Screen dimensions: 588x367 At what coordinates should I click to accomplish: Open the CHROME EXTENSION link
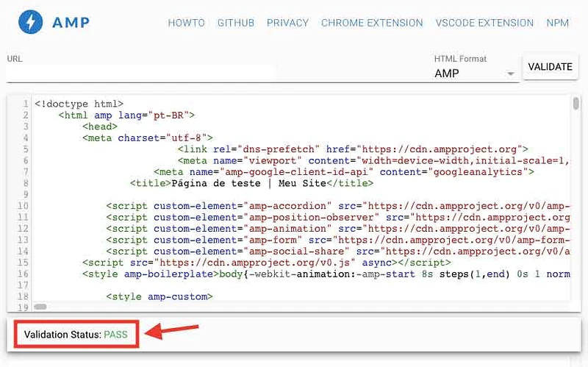tap(372, 23)
